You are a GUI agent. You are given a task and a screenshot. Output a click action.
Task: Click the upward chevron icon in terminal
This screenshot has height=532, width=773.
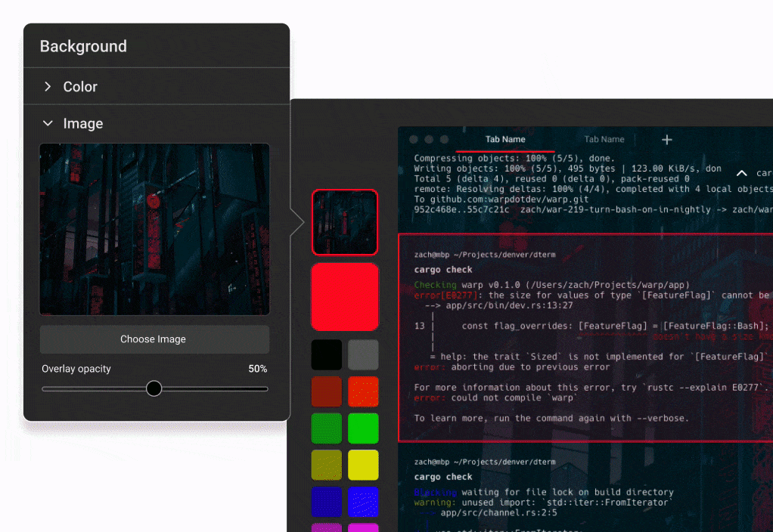[x=742, y=174]
